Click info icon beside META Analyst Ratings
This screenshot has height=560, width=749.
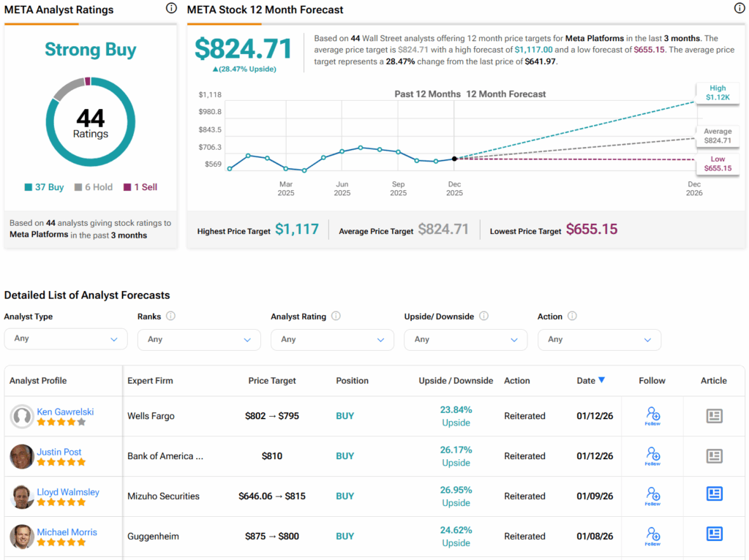[x=171, y=9]
